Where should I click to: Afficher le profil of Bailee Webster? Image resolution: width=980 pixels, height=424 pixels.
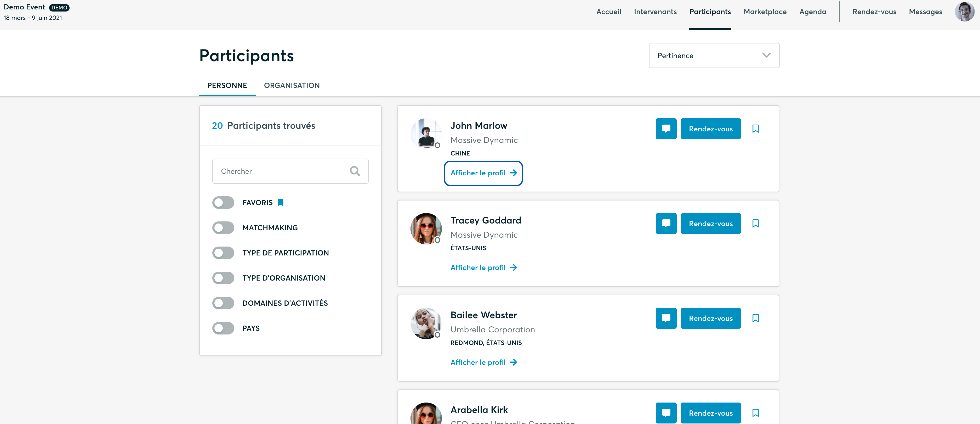click(483, 362)
